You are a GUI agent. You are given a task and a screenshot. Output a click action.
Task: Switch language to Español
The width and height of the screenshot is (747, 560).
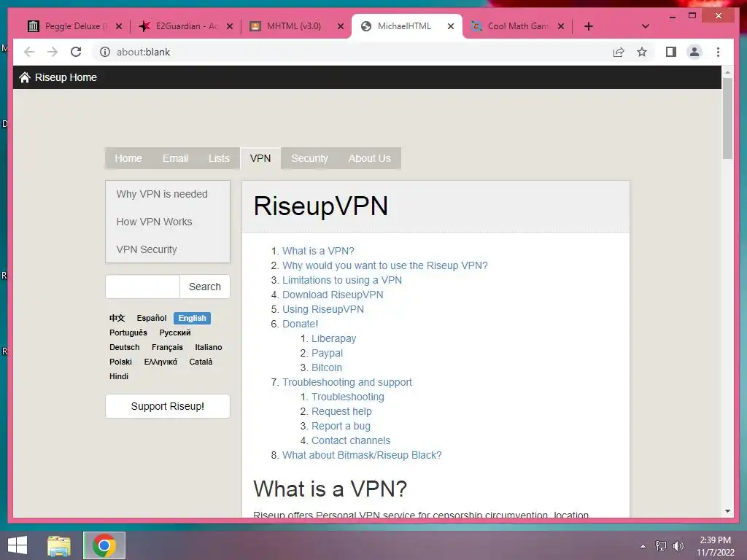coord(152,318)
